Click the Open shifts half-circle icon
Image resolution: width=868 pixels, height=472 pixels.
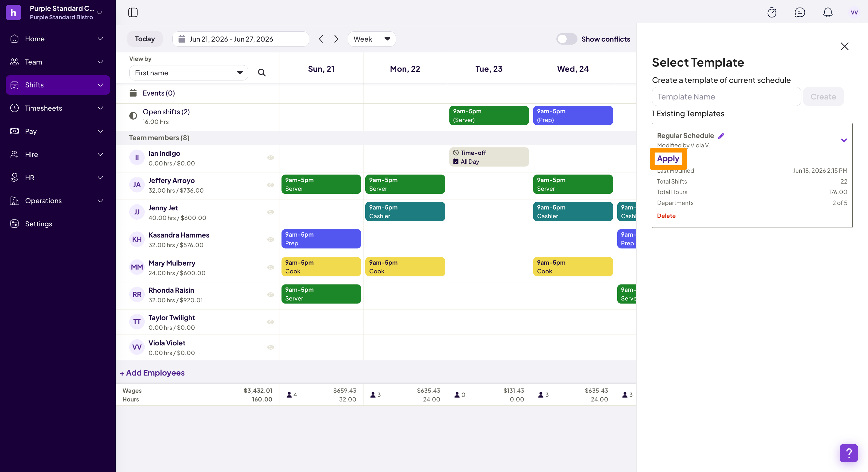coord(133,116)
